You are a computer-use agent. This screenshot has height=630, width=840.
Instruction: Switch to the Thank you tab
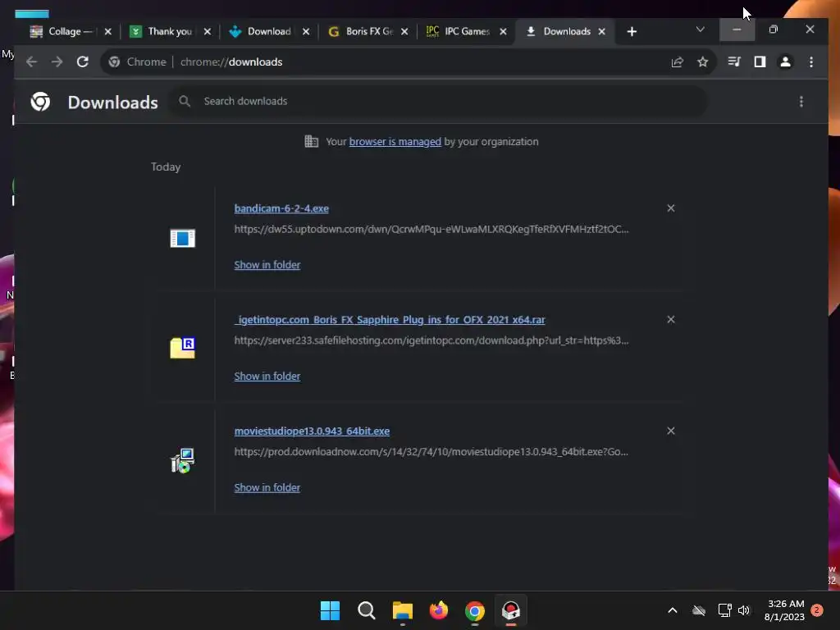170,32
